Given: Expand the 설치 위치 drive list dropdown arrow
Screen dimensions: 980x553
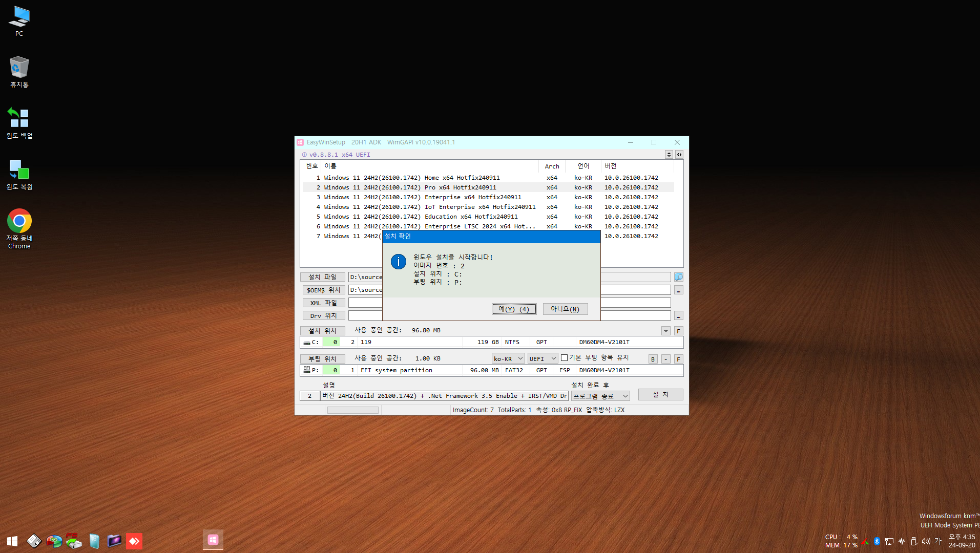Looking at the screenshot, I should click(666, 331).
